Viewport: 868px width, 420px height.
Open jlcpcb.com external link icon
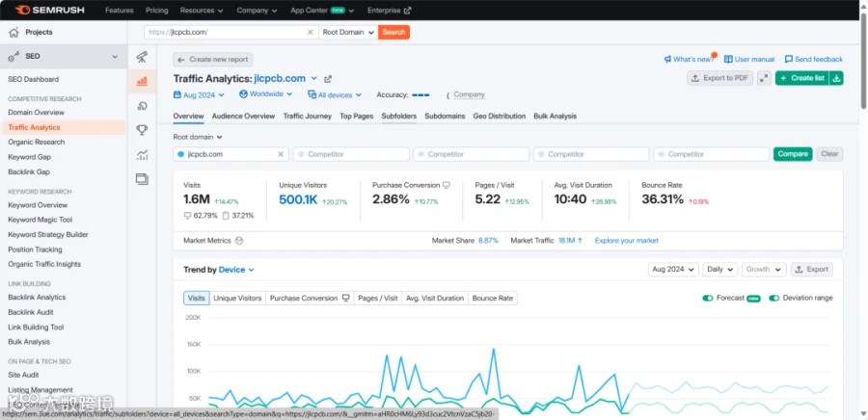click(328, 79)
